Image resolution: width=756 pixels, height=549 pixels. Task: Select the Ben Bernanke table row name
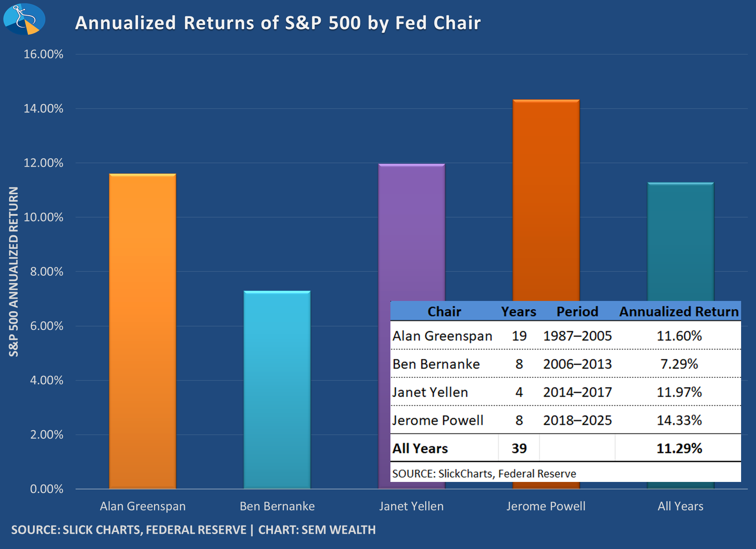pos(436,364)
